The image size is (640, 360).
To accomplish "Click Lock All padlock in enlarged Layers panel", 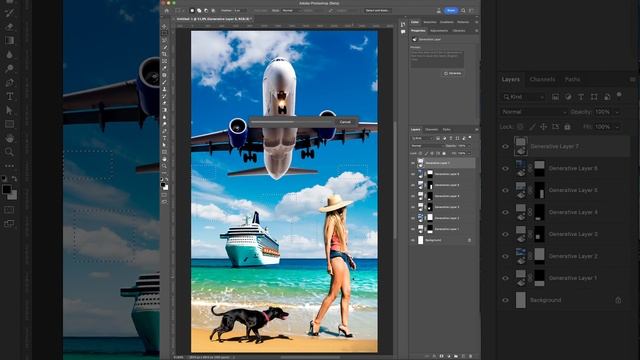I will 567,127.
